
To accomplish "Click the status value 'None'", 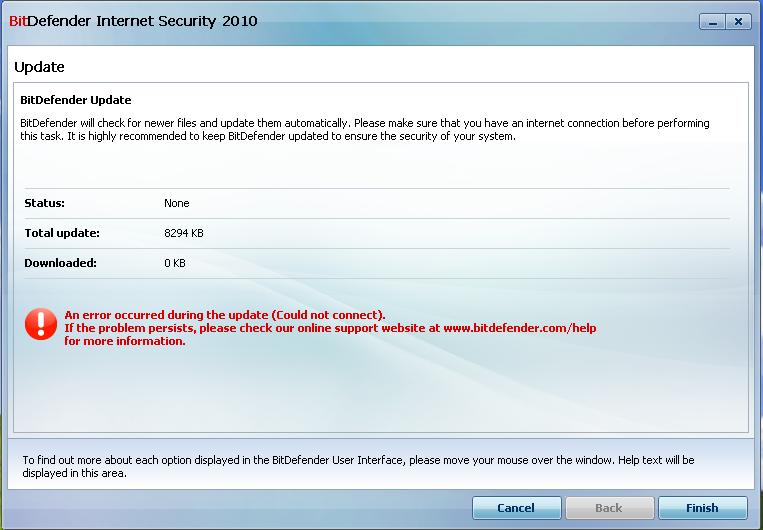I will coord(177,203).
